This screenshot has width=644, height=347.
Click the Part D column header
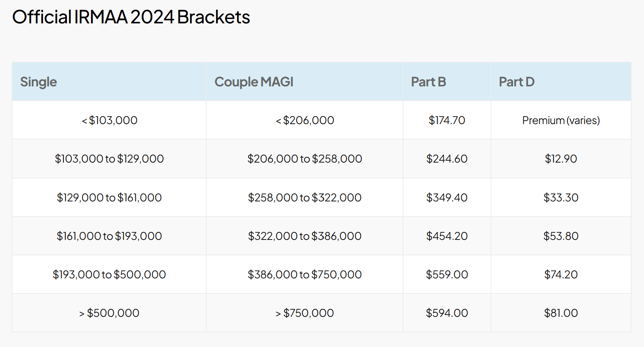point(517,82)
